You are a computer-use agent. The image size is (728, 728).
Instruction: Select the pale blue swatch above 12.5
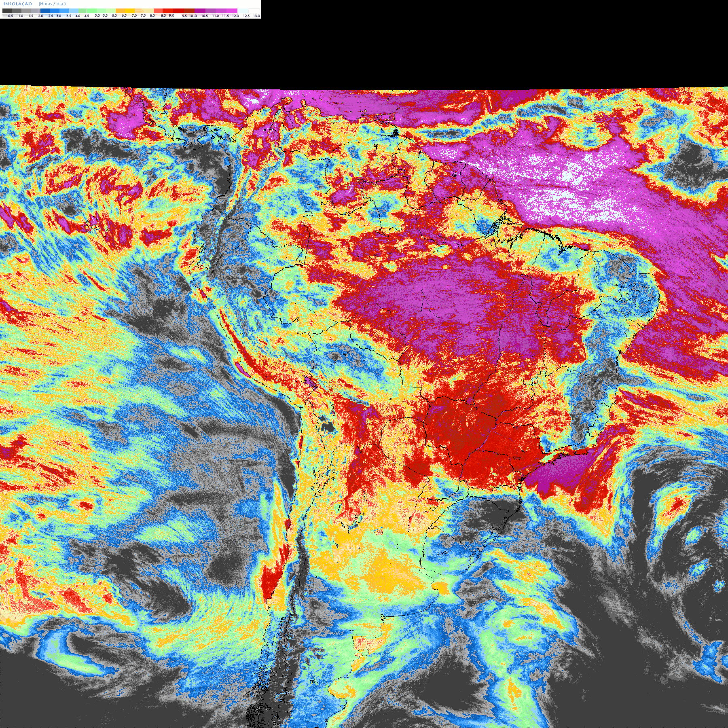[243, 11]
